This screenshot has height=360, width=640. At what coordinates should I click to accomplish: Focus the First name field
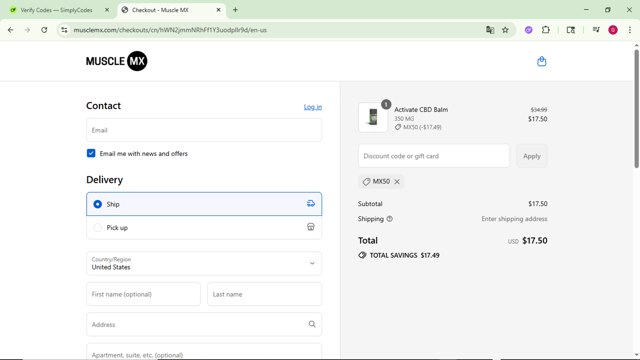coord(143,294)
